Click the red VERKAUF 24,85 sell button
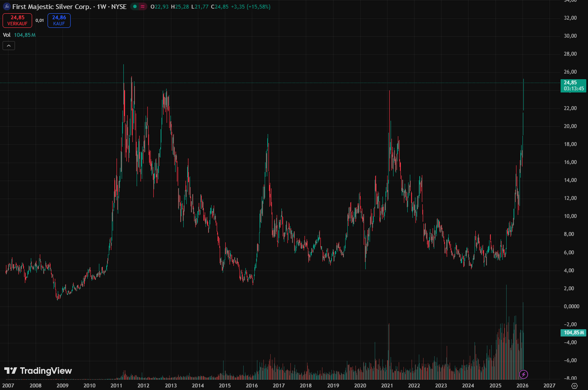 [18, 21]
